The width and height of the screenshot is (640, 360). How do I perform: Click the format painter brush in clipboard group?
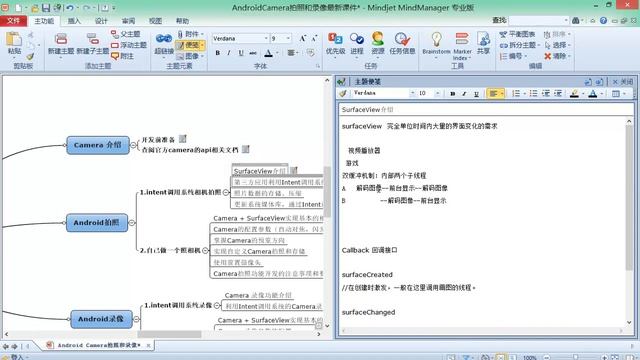click(30, 56)
